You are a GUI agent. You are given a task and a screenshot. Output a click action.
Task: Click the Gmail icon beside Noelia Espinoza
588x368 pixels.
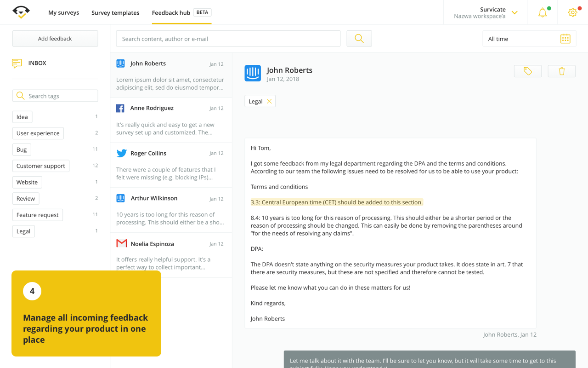122,243
